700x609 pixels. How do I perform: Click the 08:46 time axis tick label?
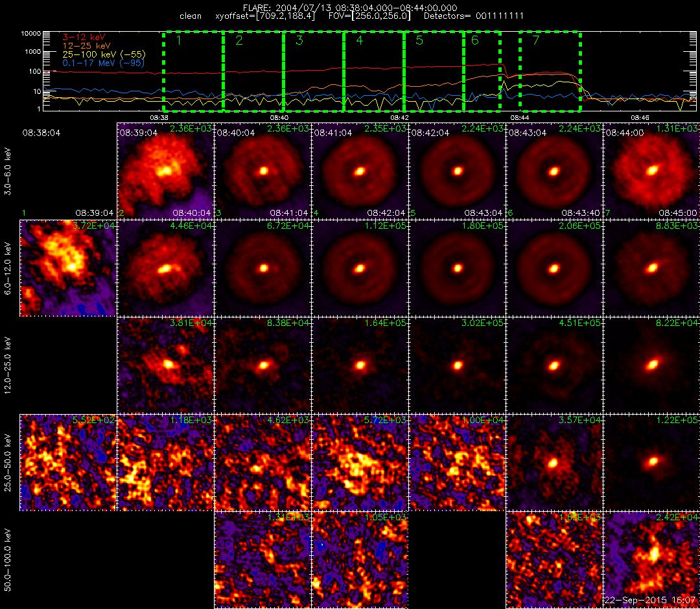pos(640,117)
